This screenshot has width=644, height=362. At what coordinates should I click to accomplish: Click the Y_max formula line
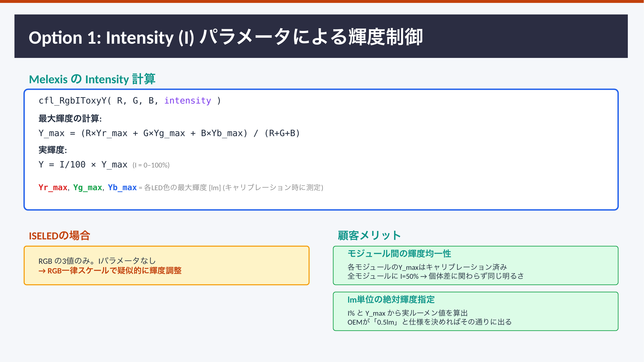pos(169,133)
